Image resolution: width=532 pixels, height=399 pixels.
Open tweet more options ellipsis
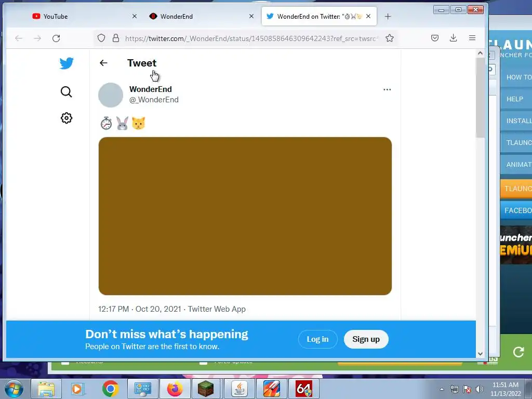(387, 89)
